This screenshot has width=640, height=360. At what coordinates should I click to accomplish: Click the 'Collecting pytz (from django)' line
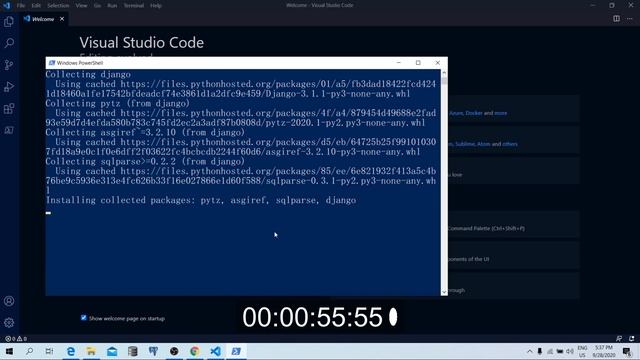[x=118, y=104]
